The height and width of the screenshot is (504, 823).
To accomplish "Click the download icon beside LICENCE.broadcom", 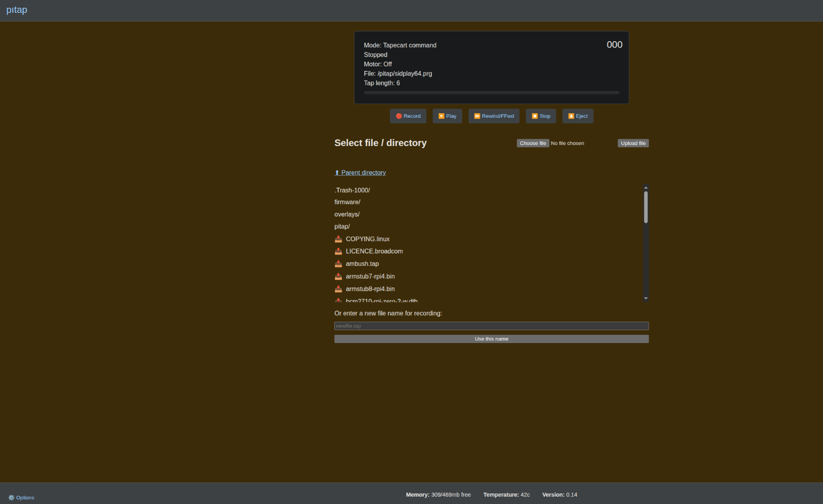I will [338, 251].
